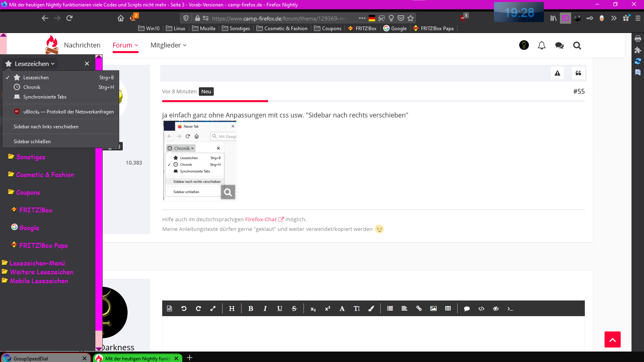
Task: Open page actions three-dot menu
Action: (x=362, y=18)
